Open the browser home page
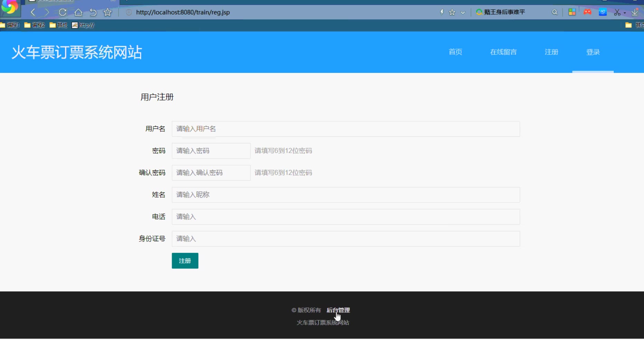 click(x=78, y=12)
